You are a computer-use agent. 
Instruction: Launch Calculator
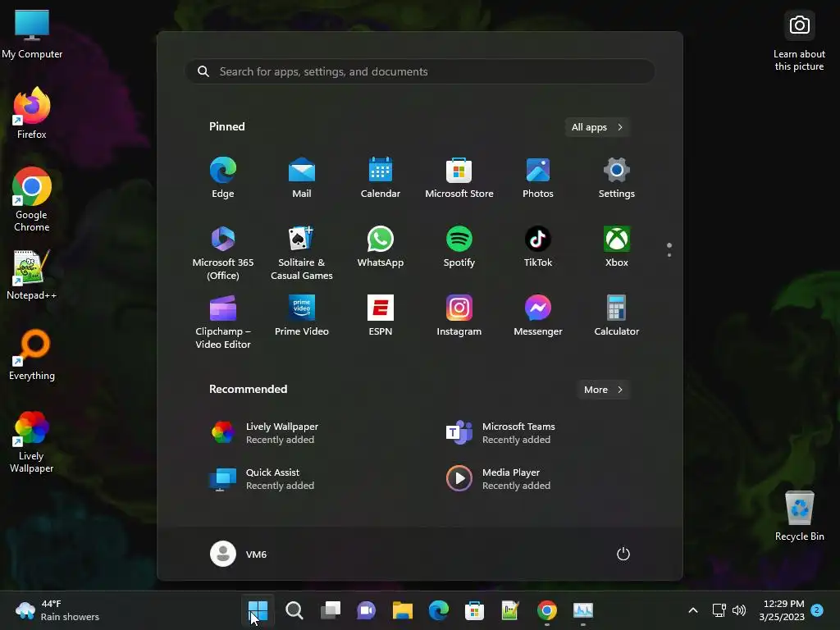(x=617, y=317)
